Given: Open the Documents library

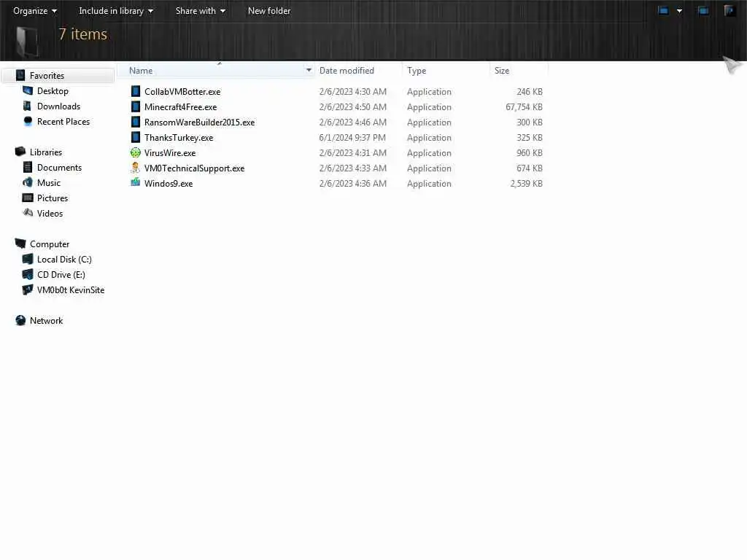Looking at the screenshot, I should tap(60, 167).
